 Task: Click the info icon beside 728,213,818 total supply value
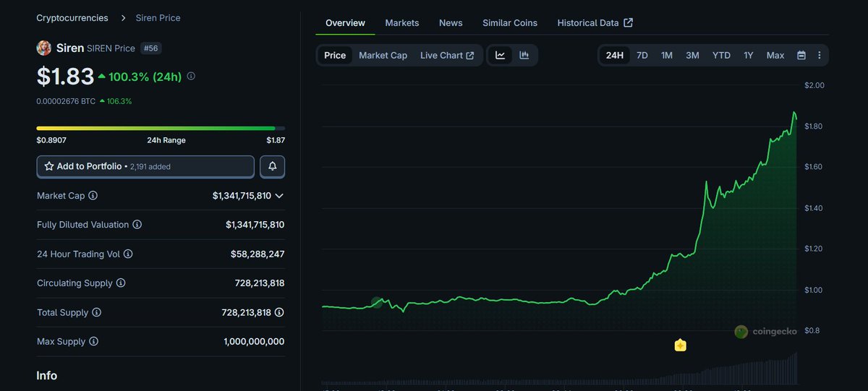pos(279,312)
